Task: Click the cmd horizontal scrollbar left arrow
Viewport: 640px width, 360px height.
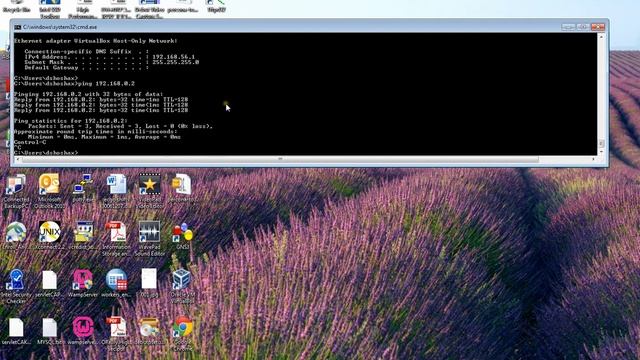Action: [x=17, y=159]
